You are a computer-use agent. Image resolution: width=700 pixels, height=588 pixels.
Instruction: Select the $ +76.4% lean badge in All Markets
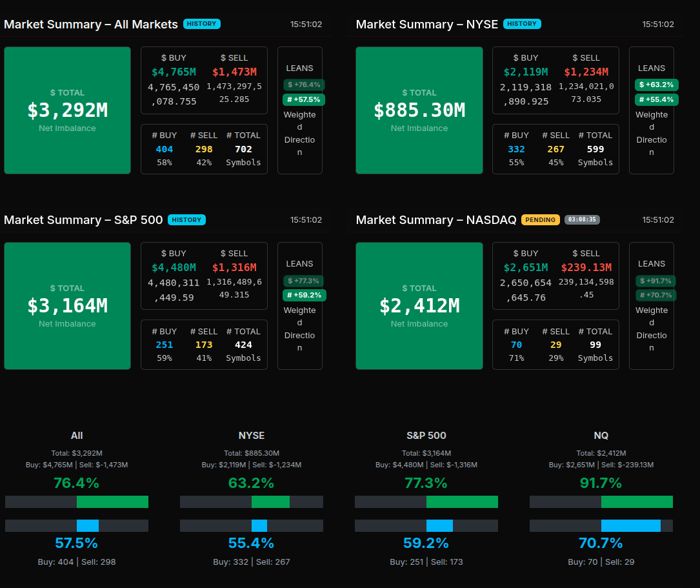pyautogui.click(x=303, y=85)
